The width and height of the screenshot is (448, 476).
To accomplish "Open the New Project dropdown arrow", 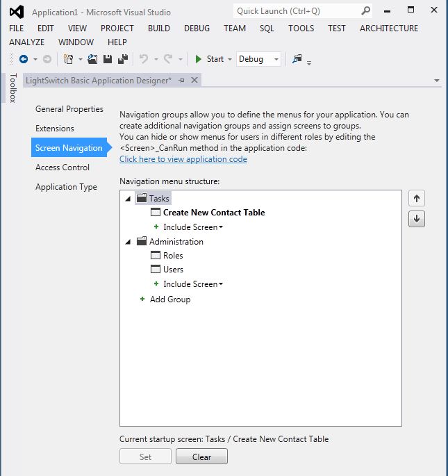I will point(80,59).
